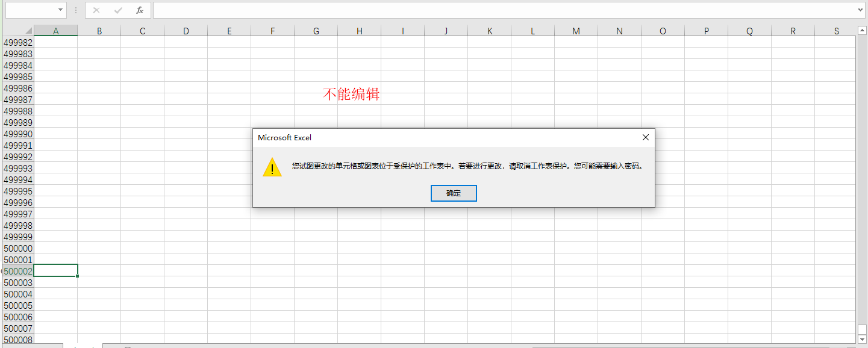Select row 499990 by clicking its row header
The image size is (868, 348).
coord(18,134)
